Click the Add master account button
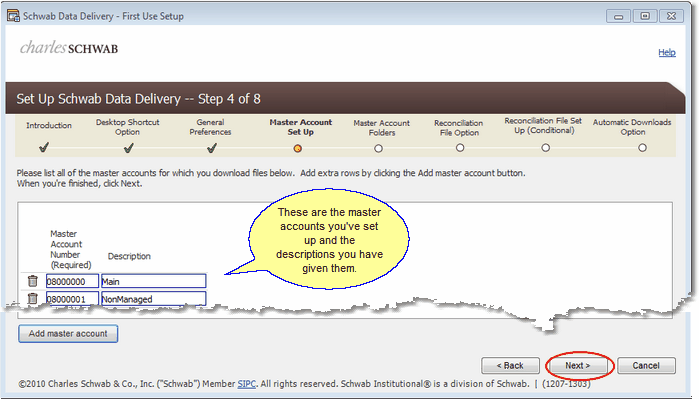Screen dimensions: 699x399 pos(68,333)
